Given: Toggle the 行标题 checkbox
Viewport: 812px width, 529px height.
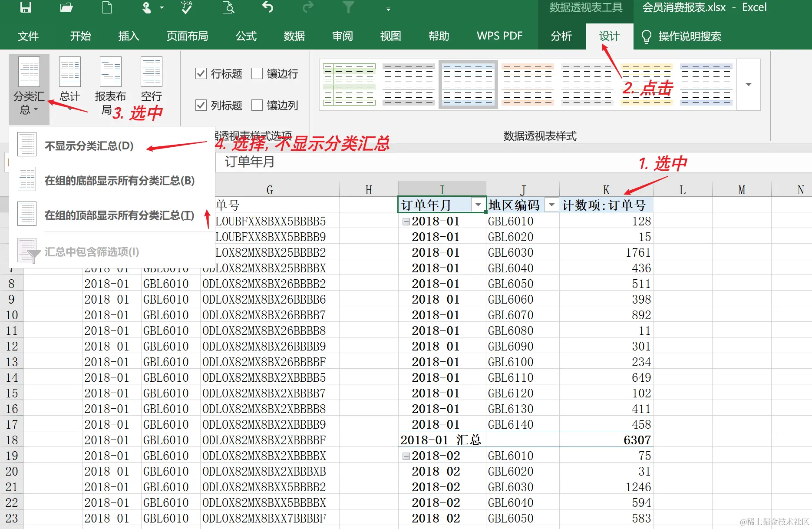Looking at the screenshot, I should click(201, 73).
